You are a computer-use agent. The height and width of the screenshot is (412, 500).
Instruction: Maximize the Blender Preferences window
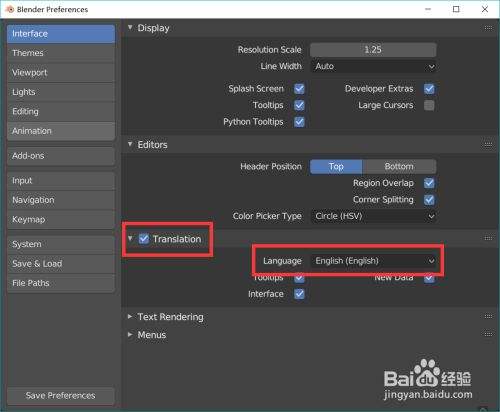click(456, 9)
